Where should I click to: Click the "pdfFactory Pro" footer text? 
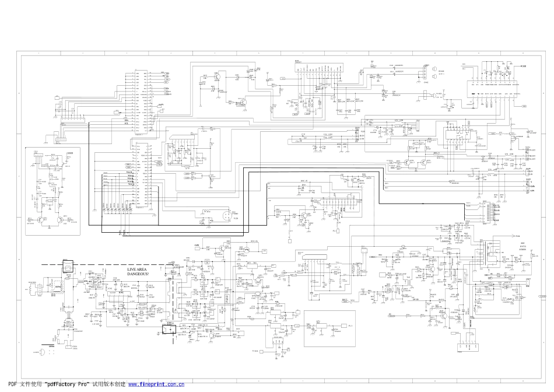click(69, 385)
